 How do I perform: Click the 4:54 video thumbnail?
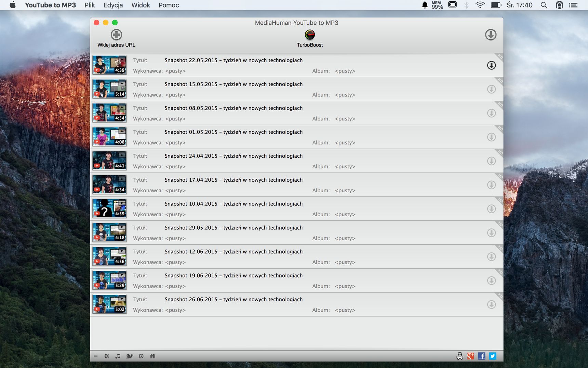109,113
